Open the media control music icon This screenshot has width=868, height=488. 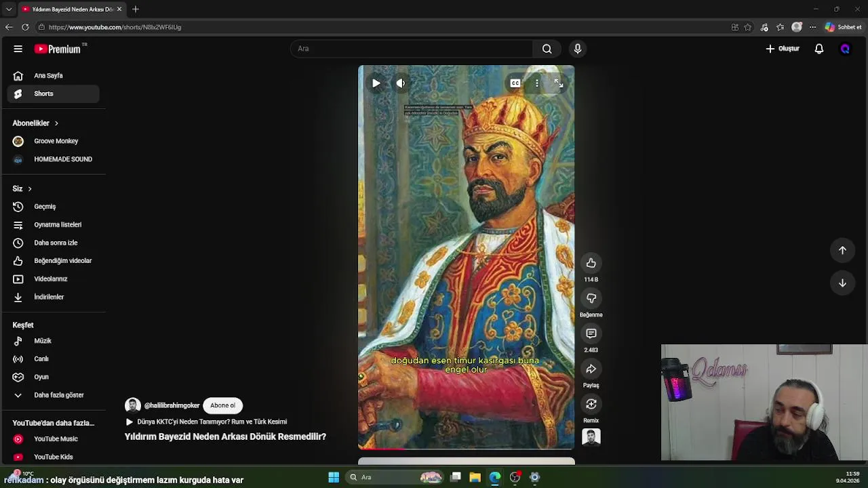(x=764, y=27)
